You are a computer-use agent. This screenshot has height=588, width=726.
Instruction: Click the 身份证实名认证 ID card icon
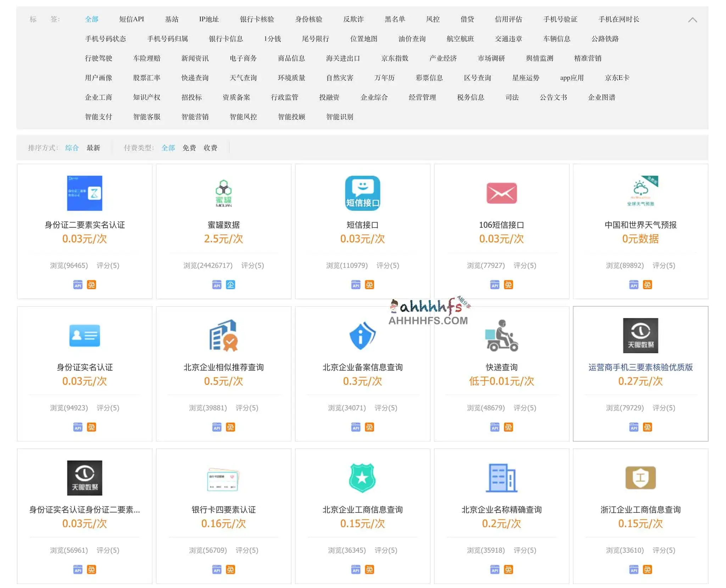[x=84, y=335]
